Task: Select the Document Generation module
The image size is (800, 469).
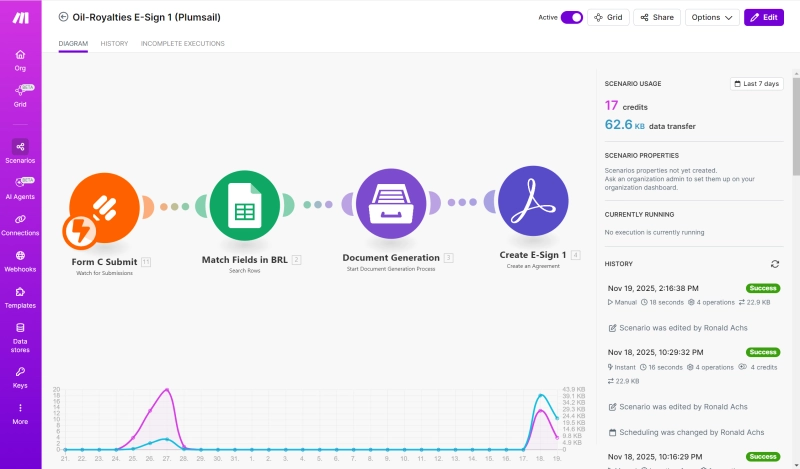Action: pos(391,203)
